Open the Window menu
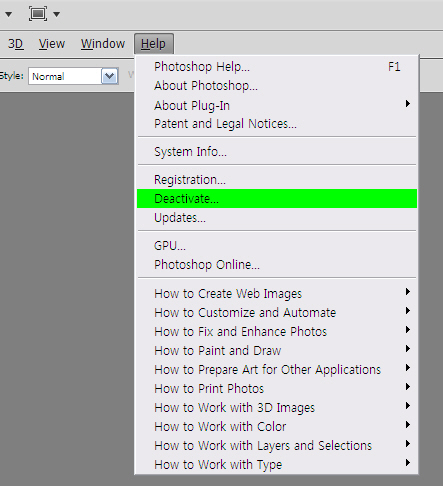Viewport: 443px width, 486px height. coord(103,44)
